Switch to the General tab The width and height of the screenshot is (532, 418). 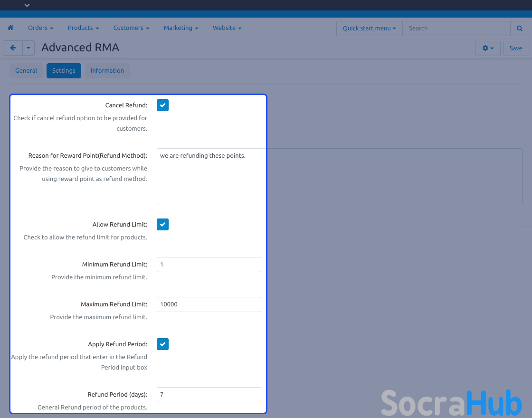(x=26, y=71)
